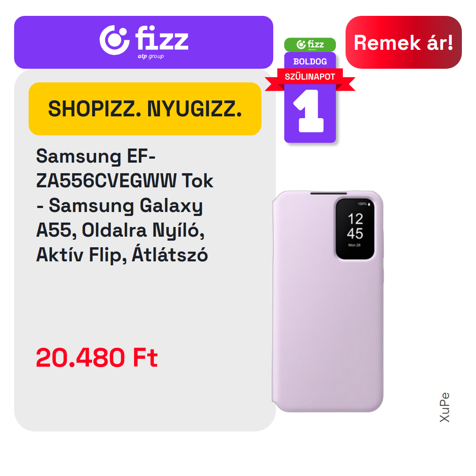Click the fizz logo in the purple banner
The width and height of the screenshot is (476, 476).
click(144, 41)
